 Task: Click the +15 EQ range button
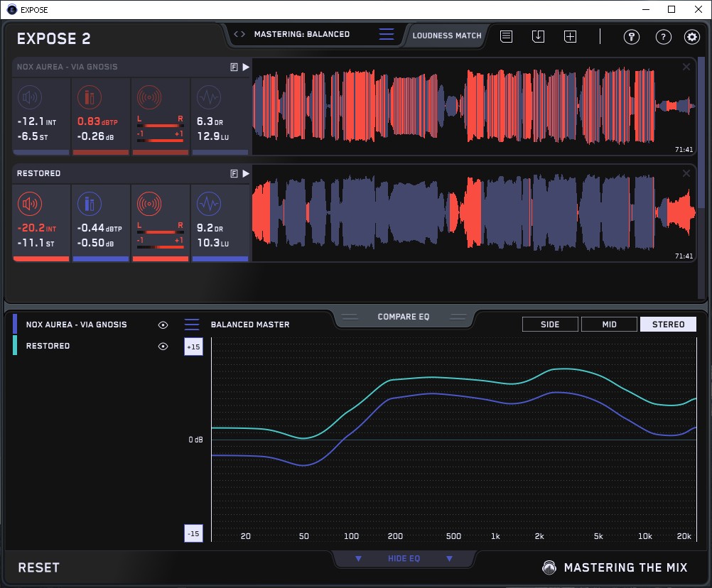tap(193, 347)
